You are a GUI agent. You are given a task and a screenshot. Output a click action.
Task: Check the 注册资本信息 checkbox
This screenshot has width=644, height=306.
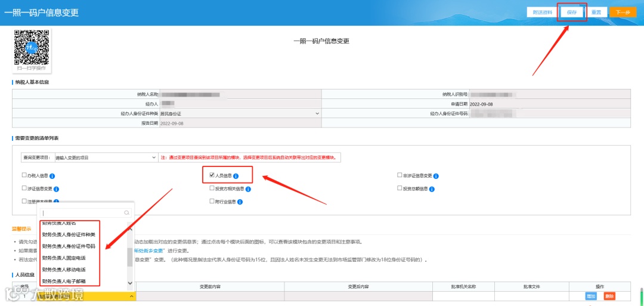tap(24, 201)
